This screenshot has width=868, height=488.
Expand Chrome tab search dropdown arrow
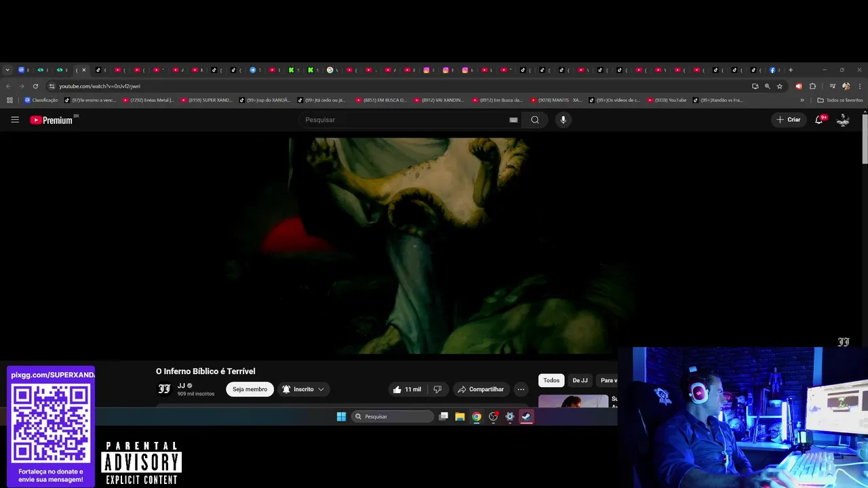point(7,70)
